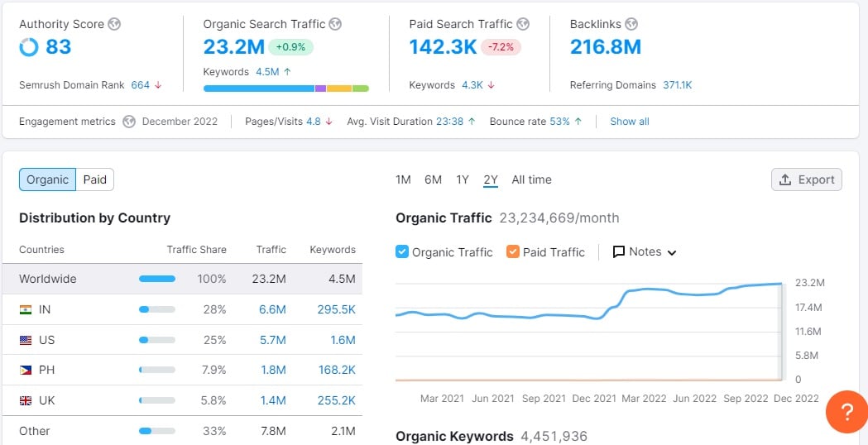
Task: Click the Export button
Action: (x=806, y=179)
